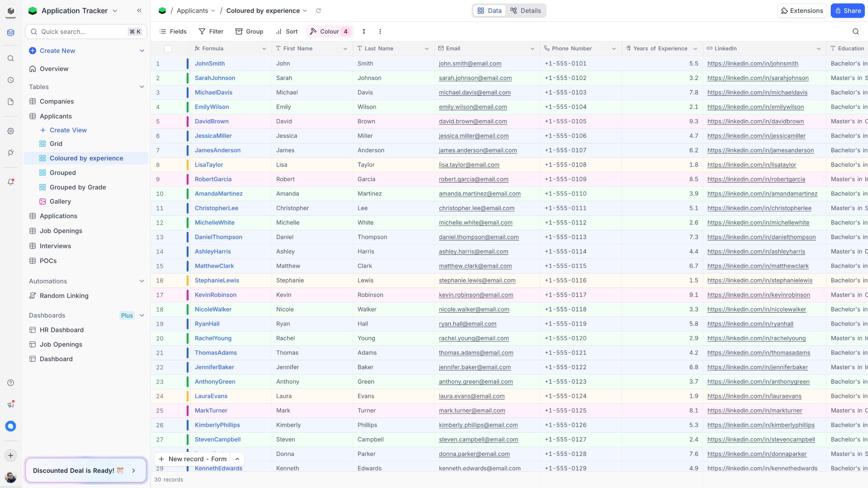Screen dimensions: 868x488
Task: Expand the Create New dropdown arrow
Action: 142,51
